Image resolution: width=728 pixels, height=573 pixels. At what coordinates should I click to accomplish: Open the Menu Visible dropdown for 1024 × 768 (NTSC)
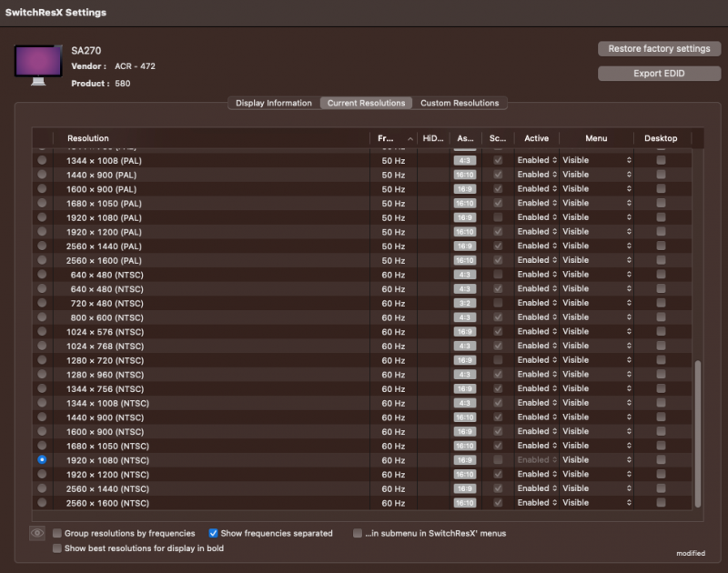point(596,346)
